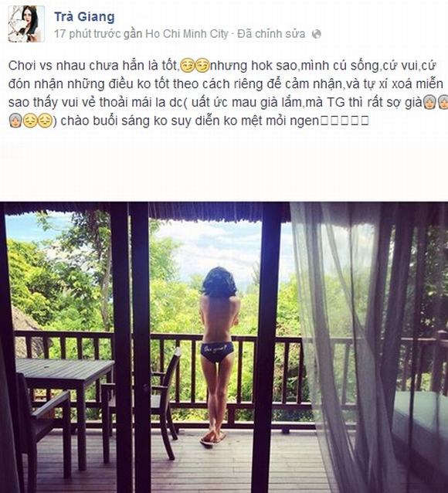Click the second pensive emoji before the parenthesis
This screenshot has width=448, height=493.
coord(46,121)
